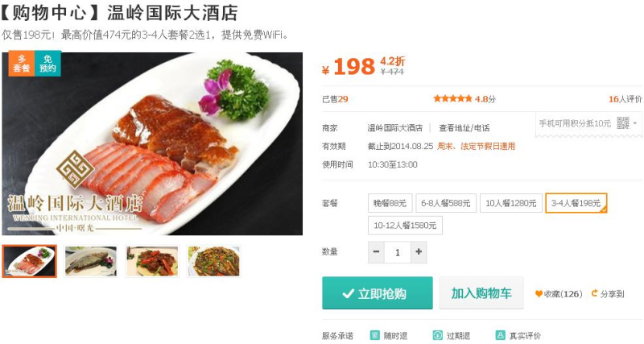Image resolution: width=644 pixels, height=344 pixels.
Task: Click the 真实评价 icon
Action: (500, 335)
